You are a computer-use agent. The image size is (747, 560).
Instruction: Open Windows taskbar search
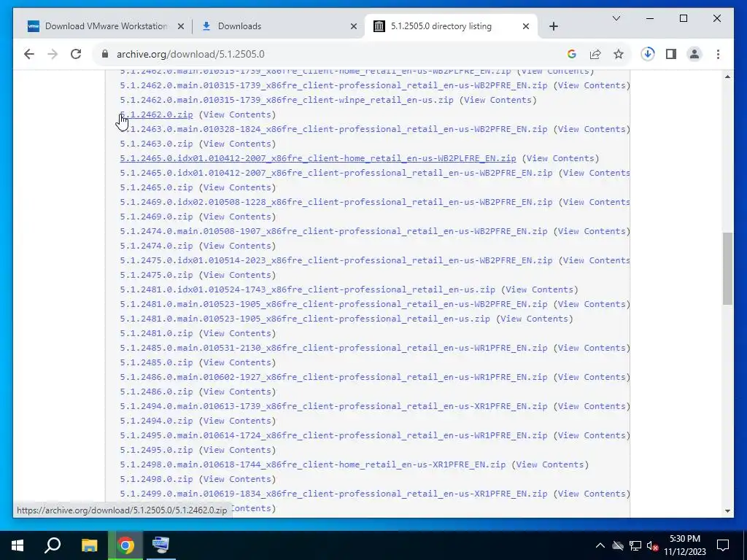click(x=53, y=545)
